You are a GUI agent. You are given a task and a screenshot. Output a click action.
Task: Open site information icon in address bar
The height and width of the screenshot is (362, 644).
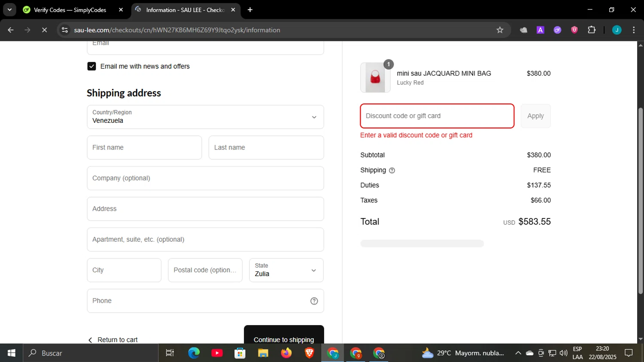coord(65,30)
